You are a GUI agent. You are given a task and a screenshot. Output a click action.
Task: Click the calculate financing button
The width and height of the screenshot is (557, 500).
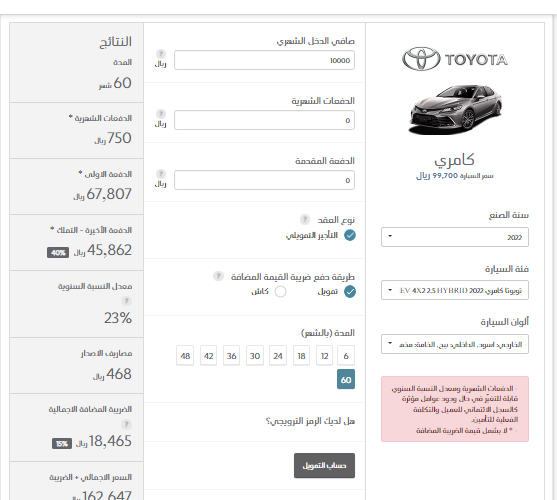tap(324, 466)
